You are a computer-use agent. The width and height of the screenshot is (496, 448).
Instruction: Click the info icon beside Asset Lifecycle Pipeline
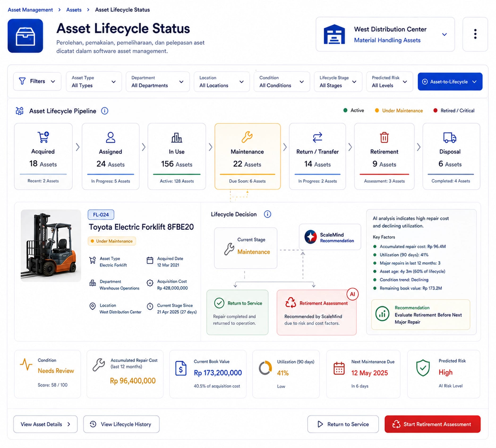point(105,111)
